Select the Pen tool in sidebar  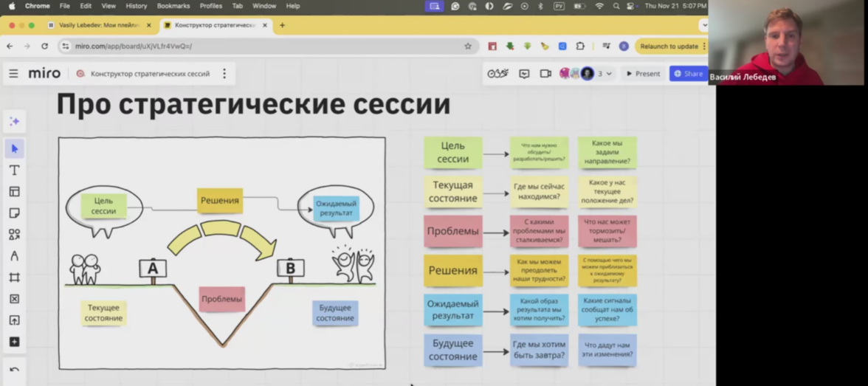15,256
